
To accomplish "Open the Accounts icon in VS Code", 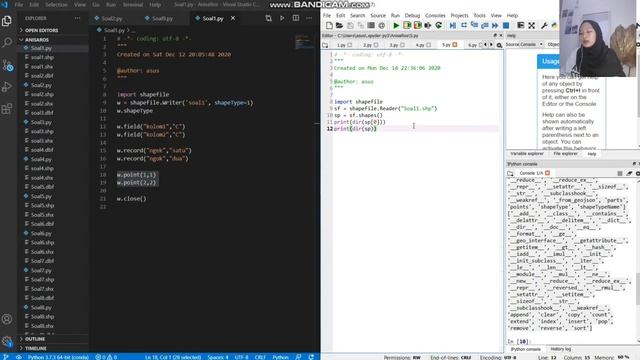I will pos(7,319).
